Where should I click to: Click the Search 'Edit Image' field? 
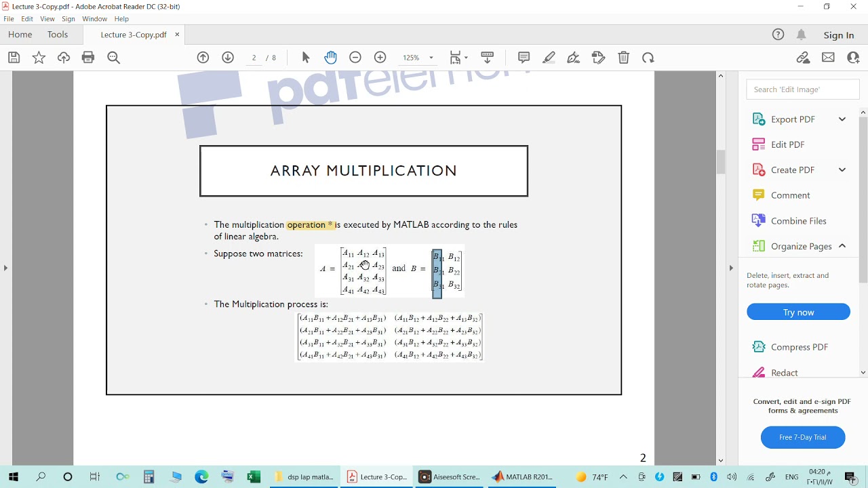[803, 89]
